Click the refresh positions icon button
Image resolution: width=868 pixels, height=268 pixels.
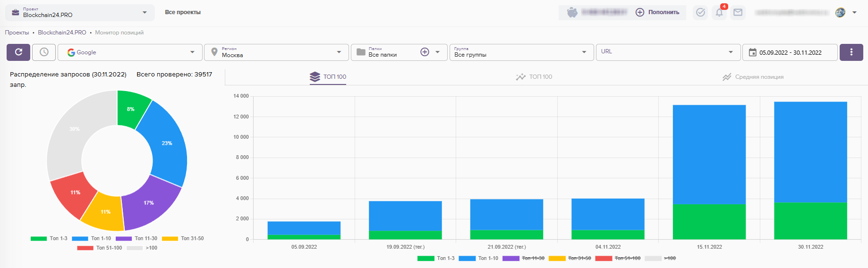pyautogui.click(x=18, y=52)
